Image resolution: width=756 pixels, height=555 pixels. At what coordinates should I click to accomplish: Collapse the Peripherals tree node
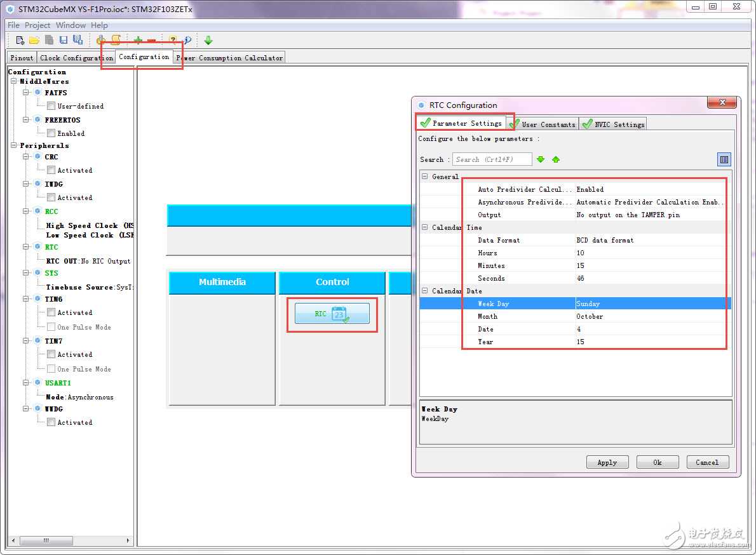coord(14,145)
